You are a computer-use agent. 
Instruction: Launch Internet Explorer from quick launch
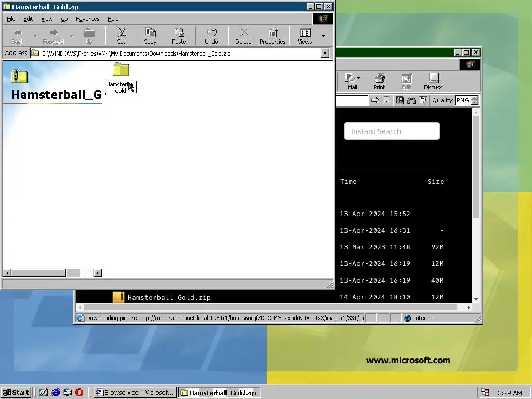[x=56, y=393]
